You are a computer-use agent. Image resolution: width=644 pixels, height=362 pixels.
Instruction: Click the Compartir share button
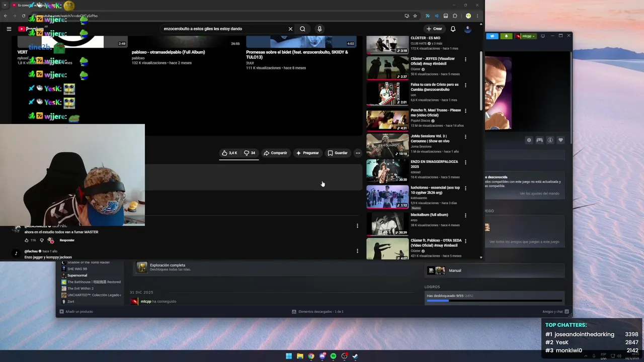[276, 153]
